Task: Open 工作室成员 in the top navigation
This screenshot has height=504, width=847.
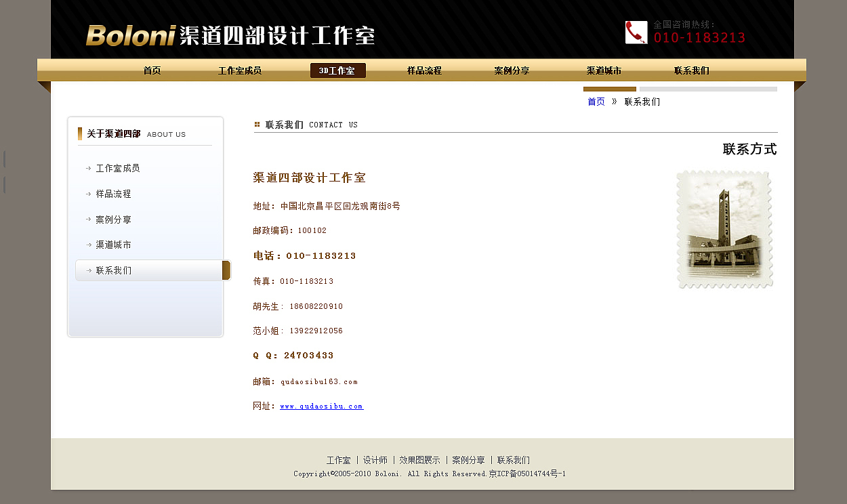Action: (240, 70)
